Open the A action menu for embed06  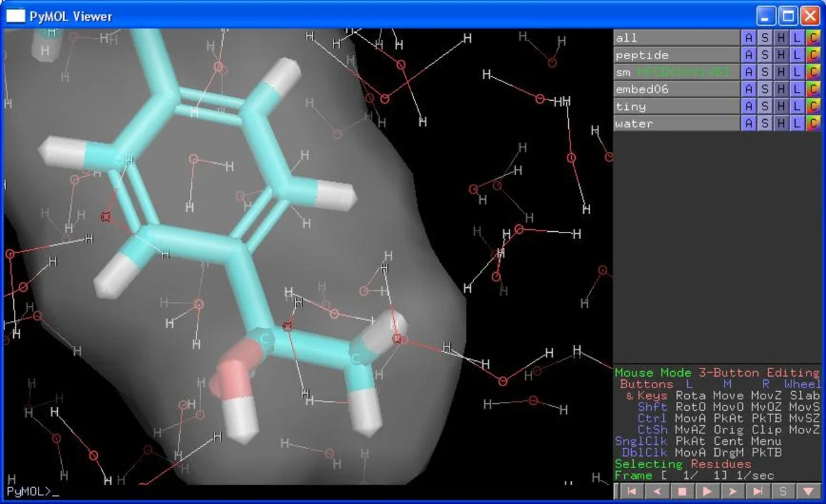point(748,89)
